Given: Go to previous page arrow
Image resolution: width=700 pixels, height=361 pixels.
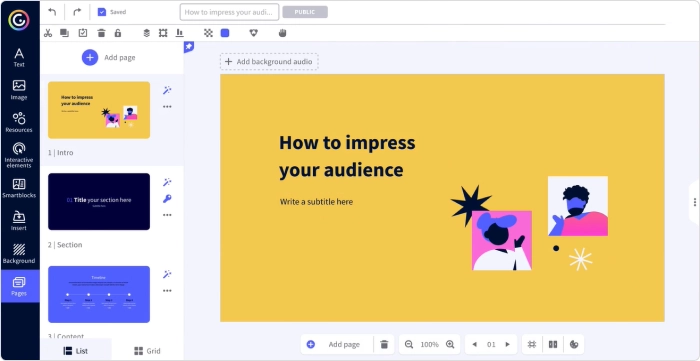Looking at the screenshot, I should point(475,344).
